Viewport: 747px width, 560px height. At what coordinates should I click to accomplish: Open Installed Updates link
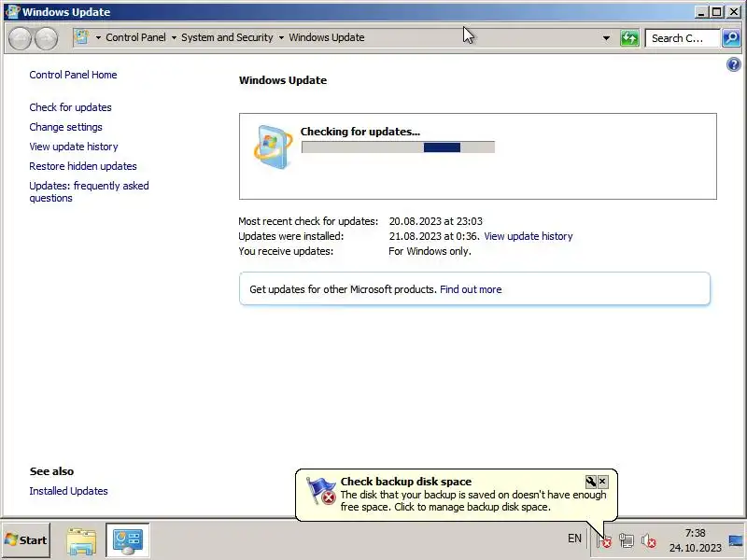pos(68,491)
